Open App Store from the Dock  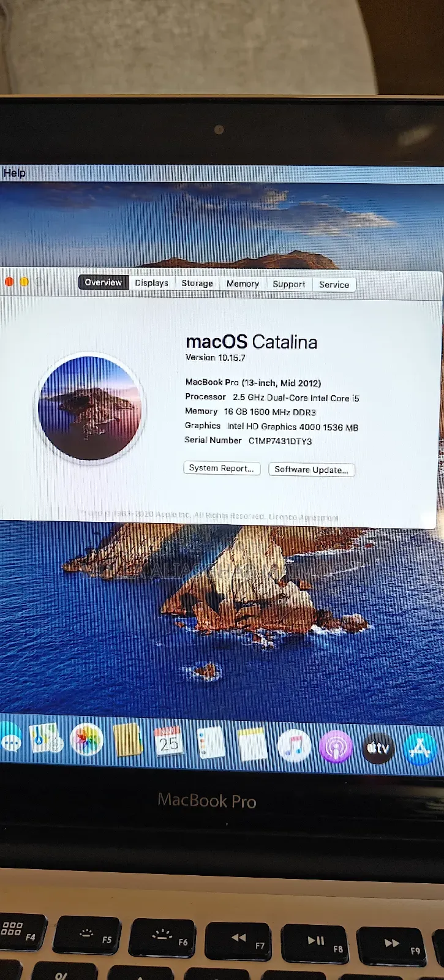(420, 748)
